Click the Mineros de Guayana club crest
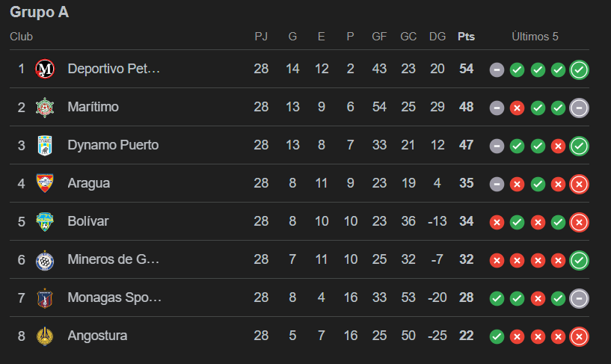The height and width of the screenshot is (364, 611). (x=46, y=260)
